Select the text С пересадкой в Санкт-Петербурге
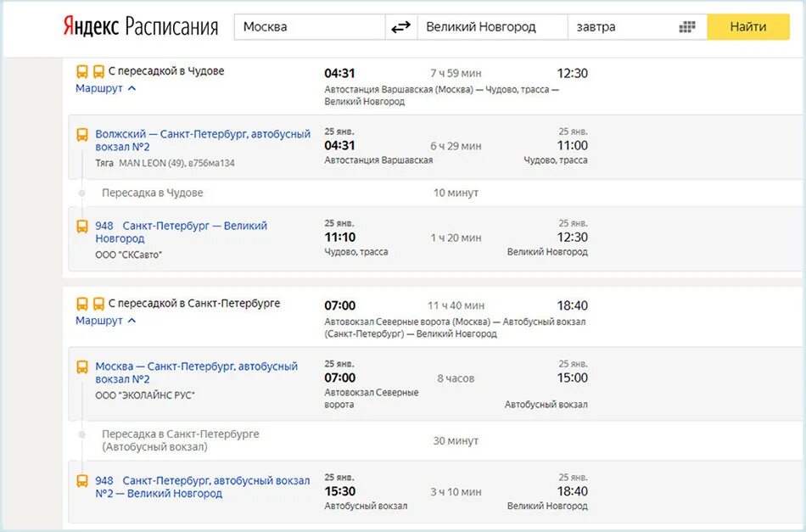 pos(194,303)
